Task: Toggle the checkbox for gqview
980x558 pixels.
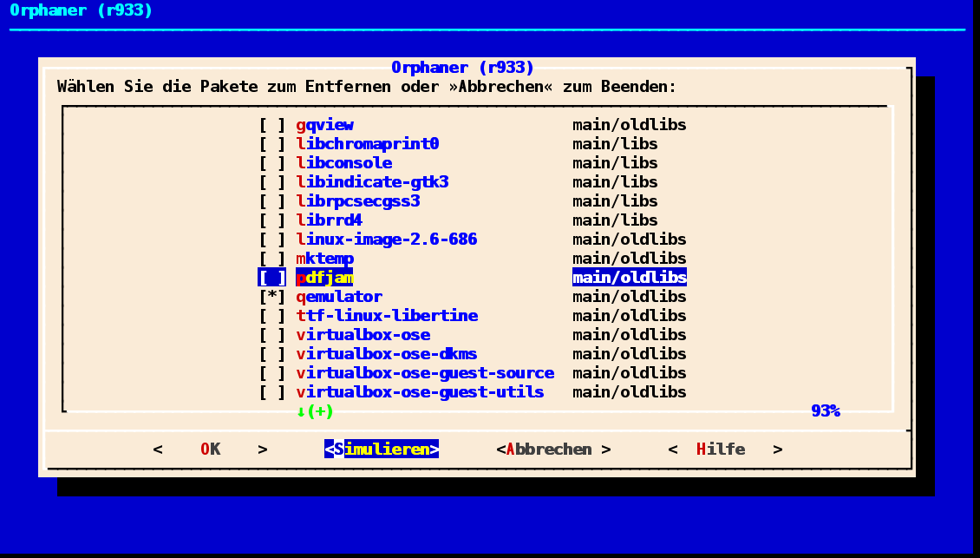Action: click(271, 125)
